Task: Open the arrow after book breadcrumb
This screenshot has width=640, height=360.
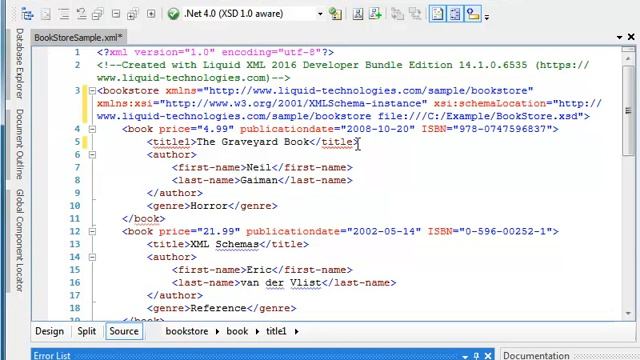Action: click(x=257, y=331)
